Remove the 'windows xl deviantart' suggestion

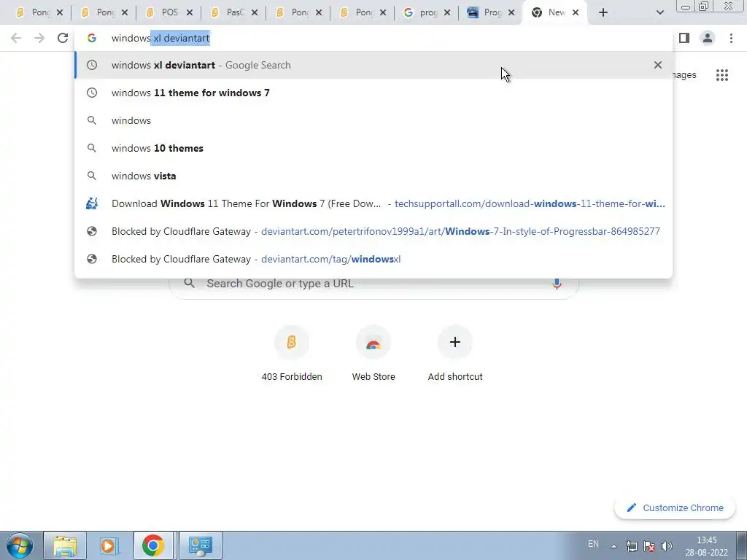[657, 65]
